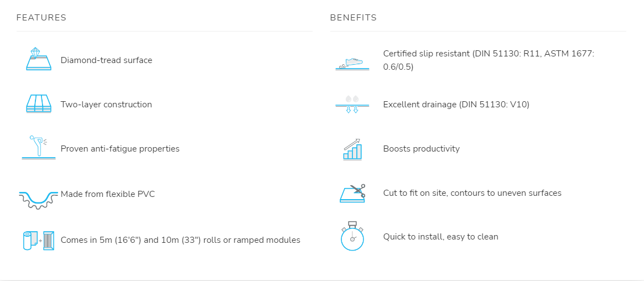
Task: Click Excellent drainage DIN 51130 text
Action: (456, 105)
